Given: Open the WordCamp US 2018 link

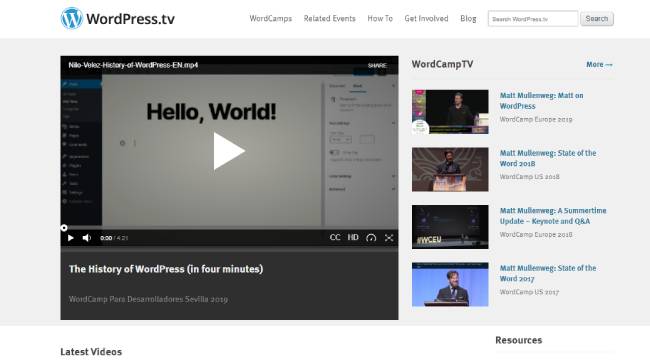Looking at the screenshot, I should coord(529,177).
